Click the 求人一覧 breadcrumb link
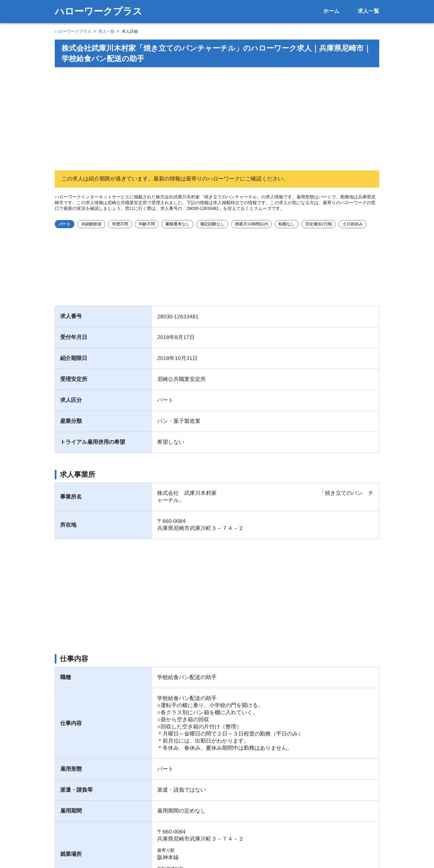The height and width of the screenshot is (868, 434). (x=106, y=31)
